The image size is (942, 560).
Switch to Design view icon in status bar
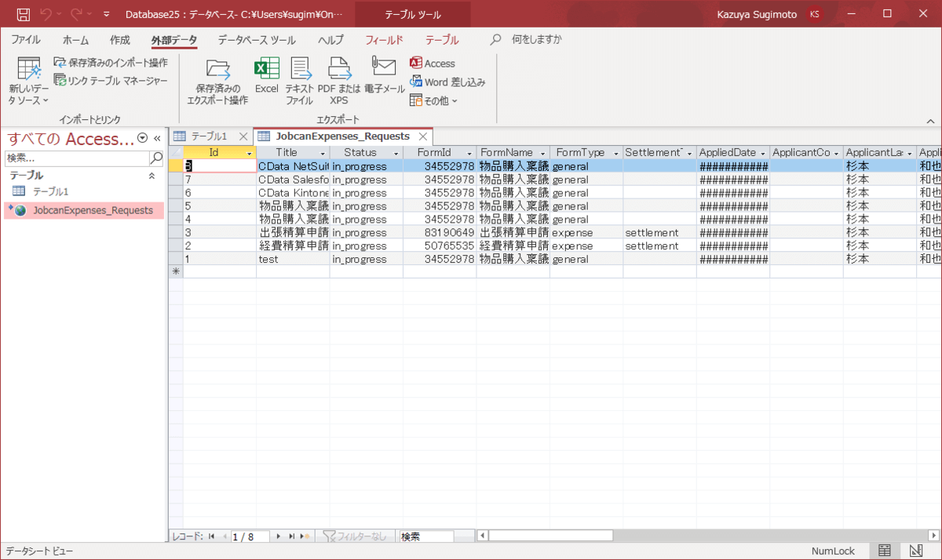pyautogui.click(x=915, y=551)
